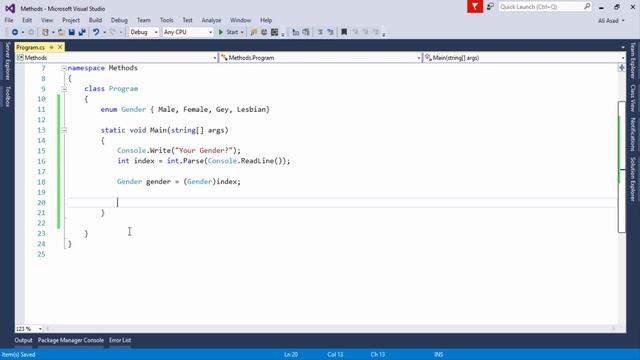The image size is (640, 360).
Task: Open the Project menu
Action: coord(71,20)
